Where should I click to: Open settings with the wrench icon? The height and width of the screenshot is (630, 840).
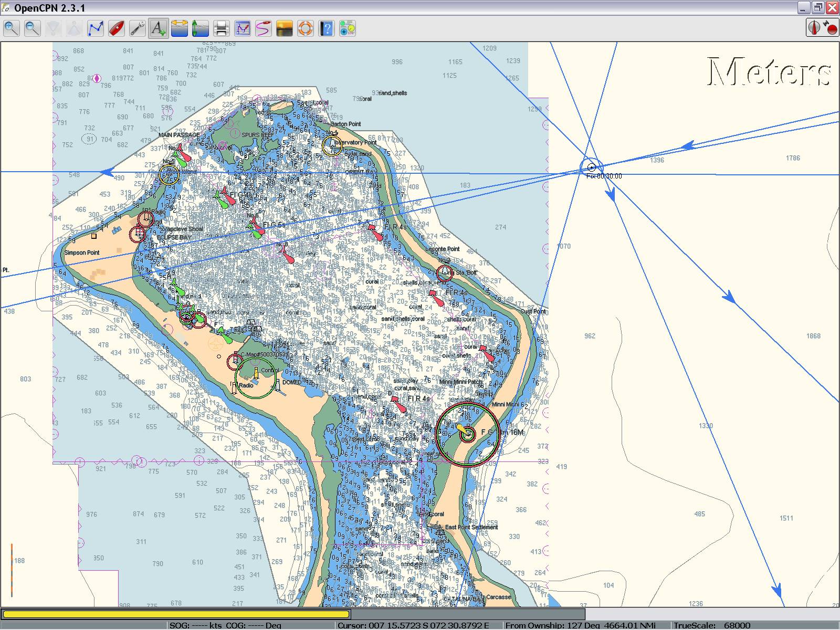tap(137, 28)
